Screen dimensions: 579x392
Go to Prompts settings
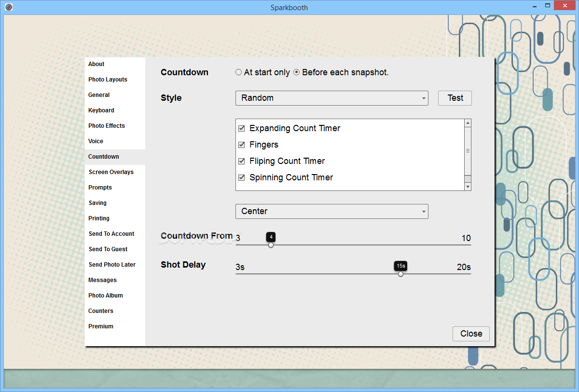click(115, 188)
